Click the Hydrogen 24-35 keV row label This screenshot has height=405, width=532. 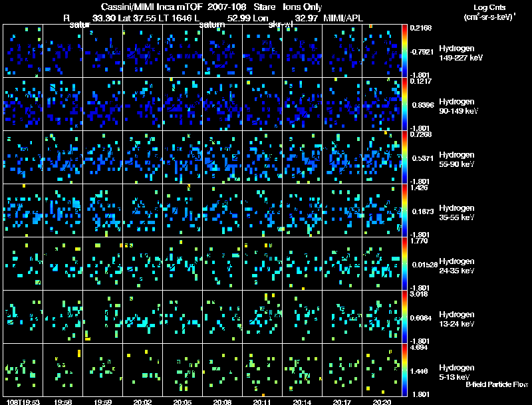click(x=457, y=266)
